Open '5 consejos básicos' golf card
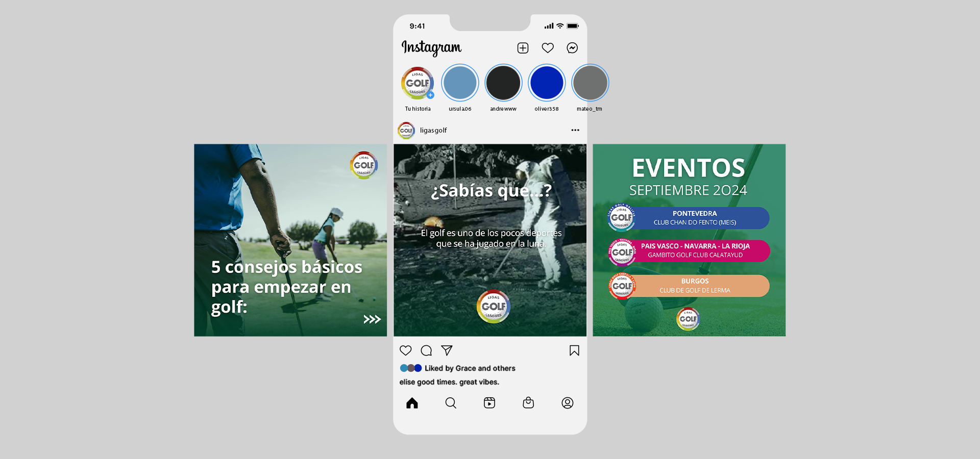Screen dimensions: 980x459 click(290, 240)
